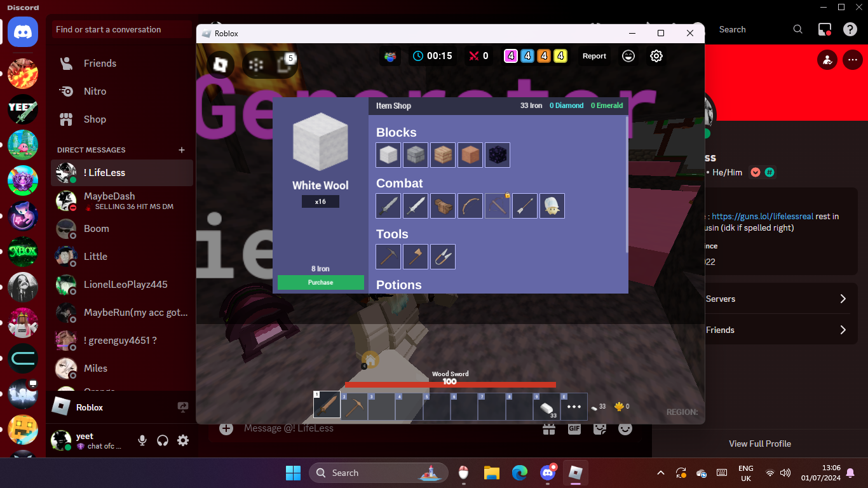Select the shears in Tools section
Image resolution: width=868 pixels, height=488 pixels.
tap(443, 257)
